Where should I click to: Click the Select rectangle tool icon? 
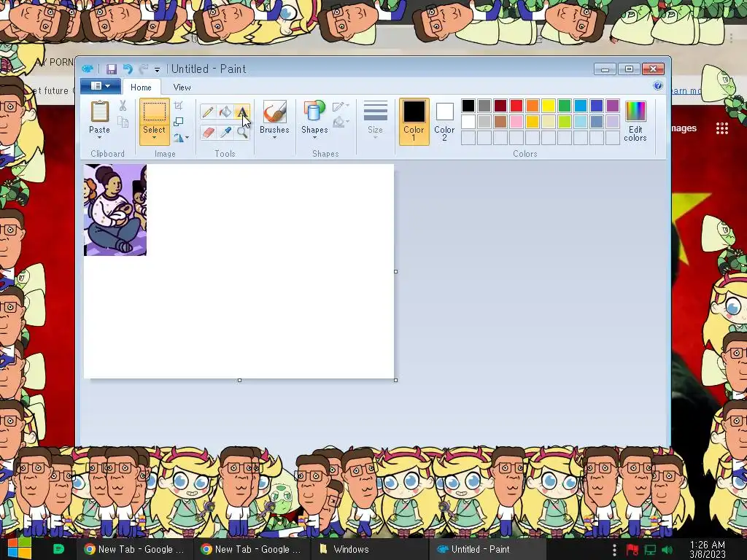coord(155,112)
